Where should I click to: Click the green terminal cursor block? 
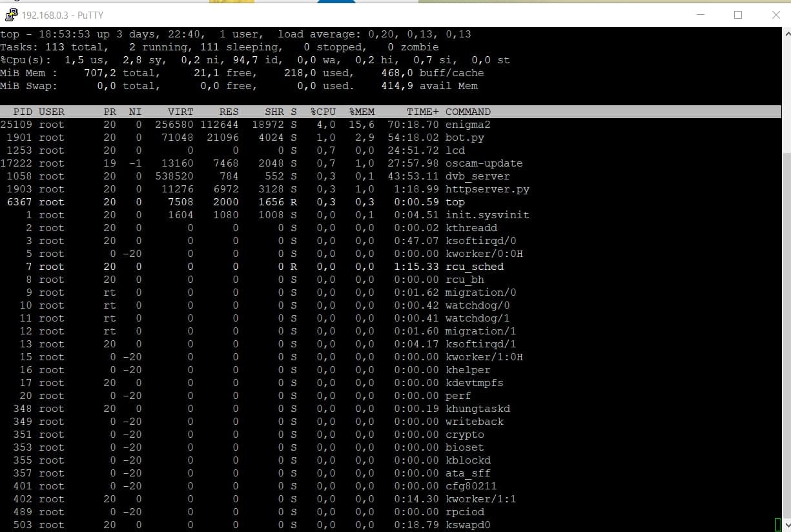778,524
